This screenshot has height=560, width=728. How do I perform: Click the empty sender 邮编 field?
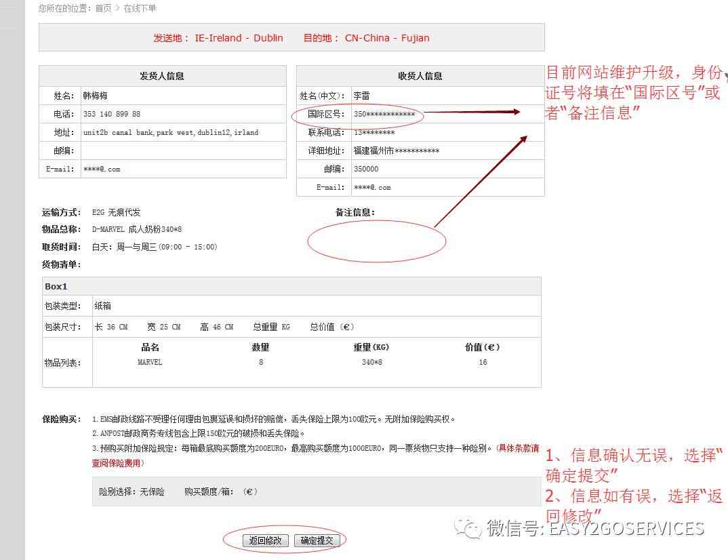point(183,151)
